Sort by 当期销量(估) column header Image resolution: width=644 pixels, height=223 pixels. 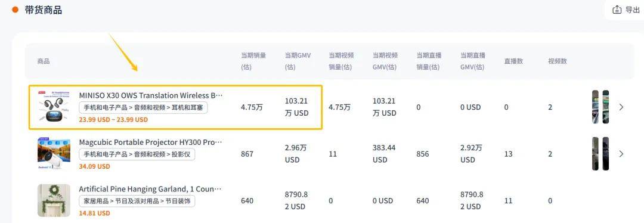point(253,61)
